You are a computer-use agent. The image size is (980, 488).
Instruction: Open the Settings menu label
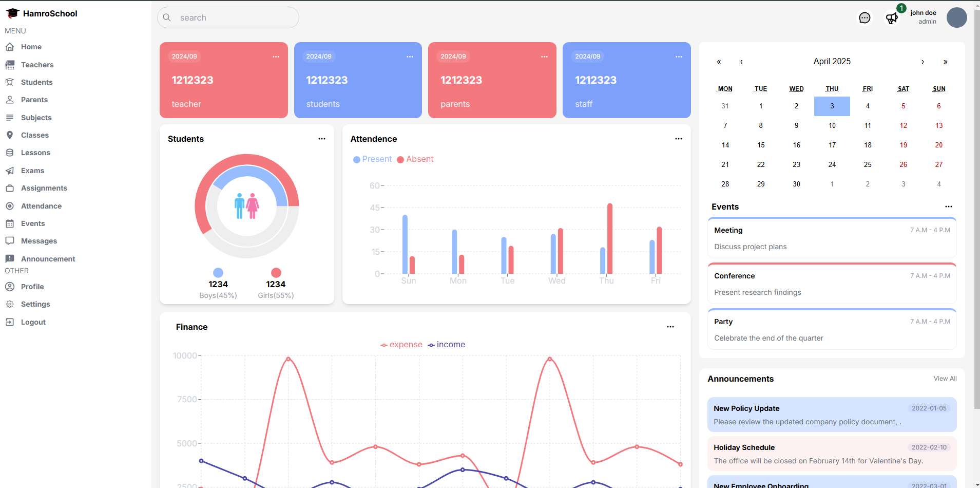click(x=35, y=304)
